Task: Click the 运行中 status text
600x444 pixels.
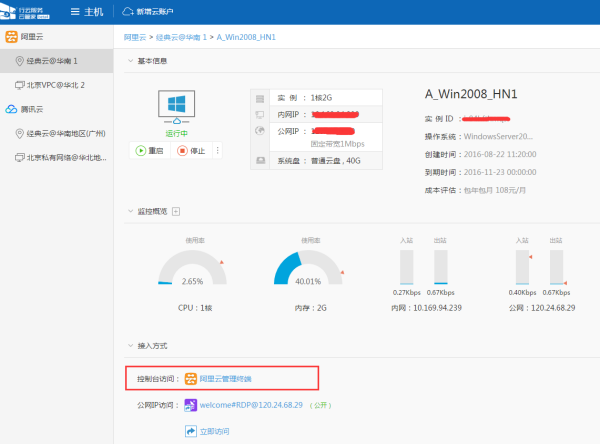Action: point(176,133)
